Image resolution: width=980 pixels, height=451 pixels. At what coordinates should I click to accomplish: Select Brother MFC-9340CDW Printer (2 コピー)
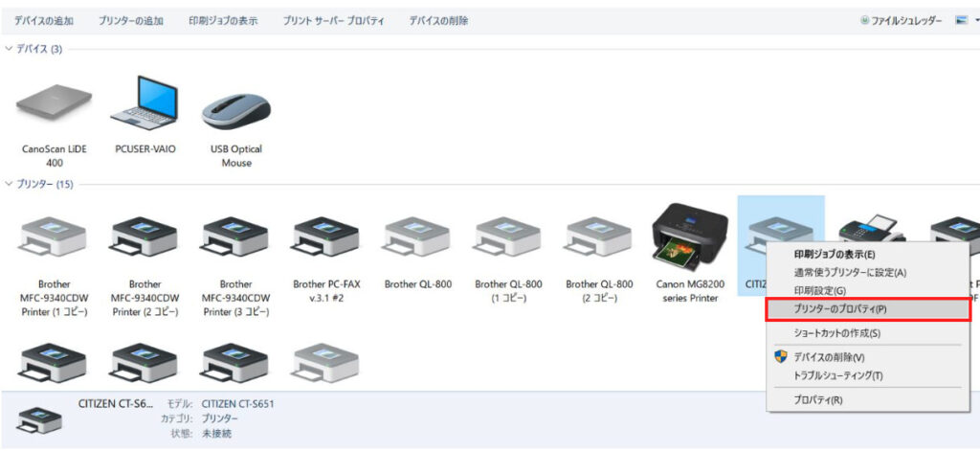145,237
